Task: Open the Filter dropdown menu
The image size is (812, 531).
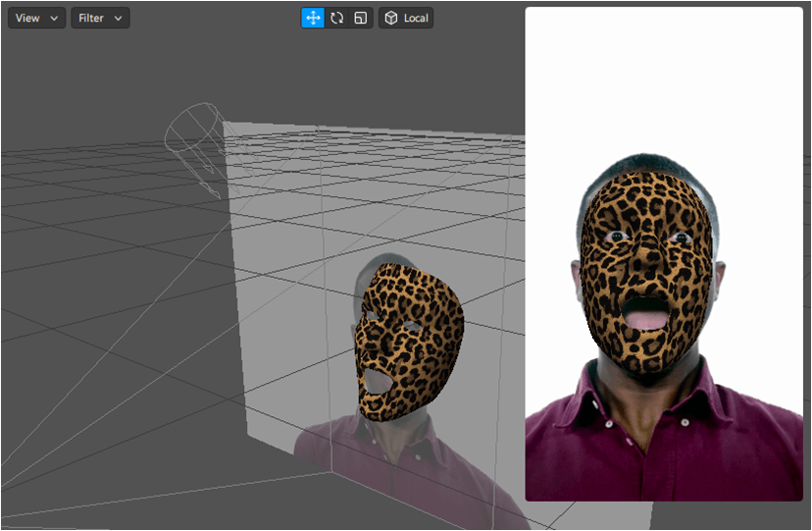Action: tap(99, 18)
